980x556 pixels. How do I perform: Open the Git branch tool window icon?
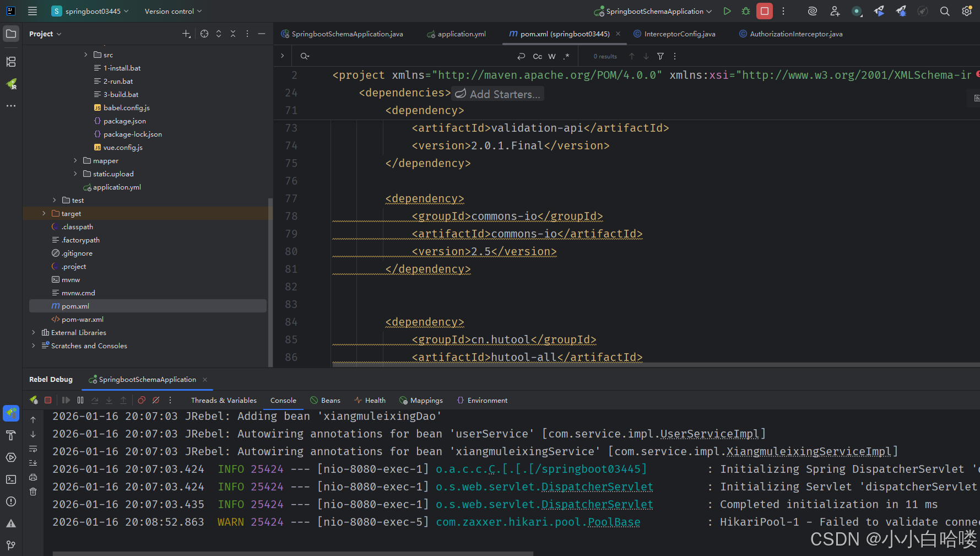[x=11, y=546]
